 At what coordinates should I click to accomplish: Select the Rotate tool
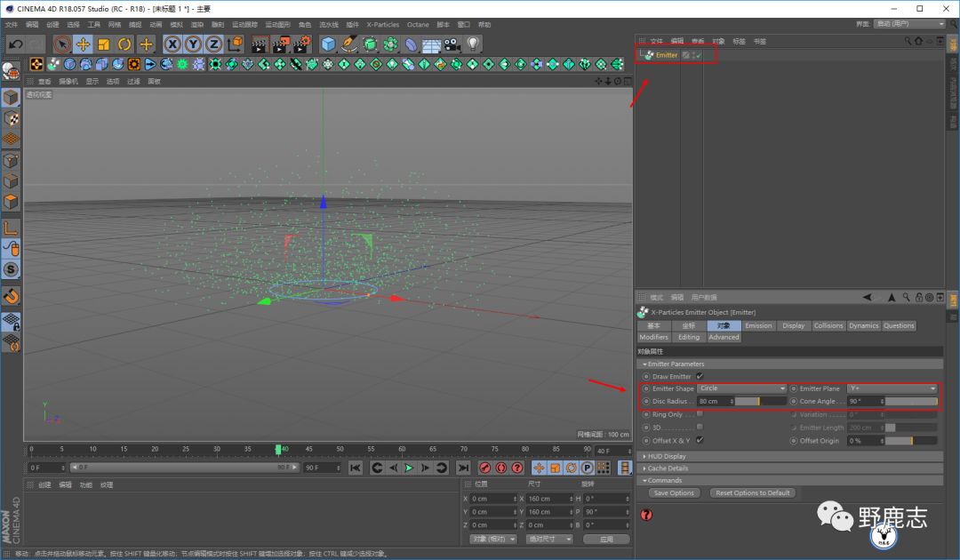[124, 44]
